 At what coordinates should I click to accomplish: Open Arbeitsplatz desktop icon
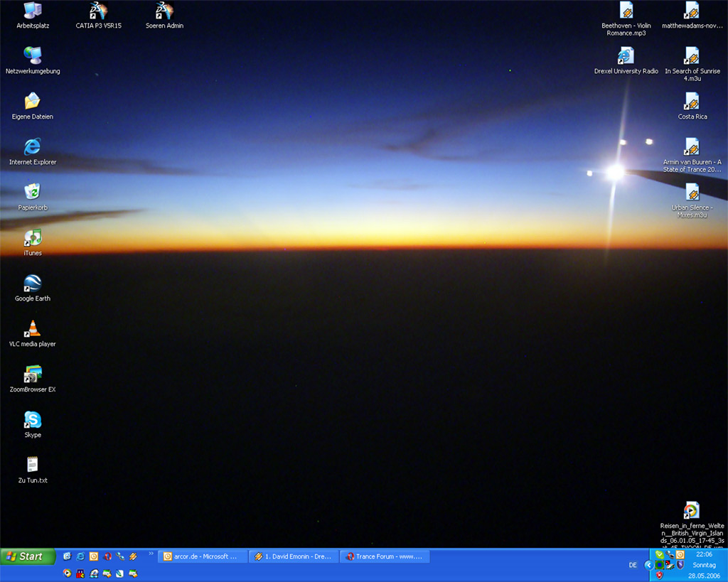click(x=33, y=11)
